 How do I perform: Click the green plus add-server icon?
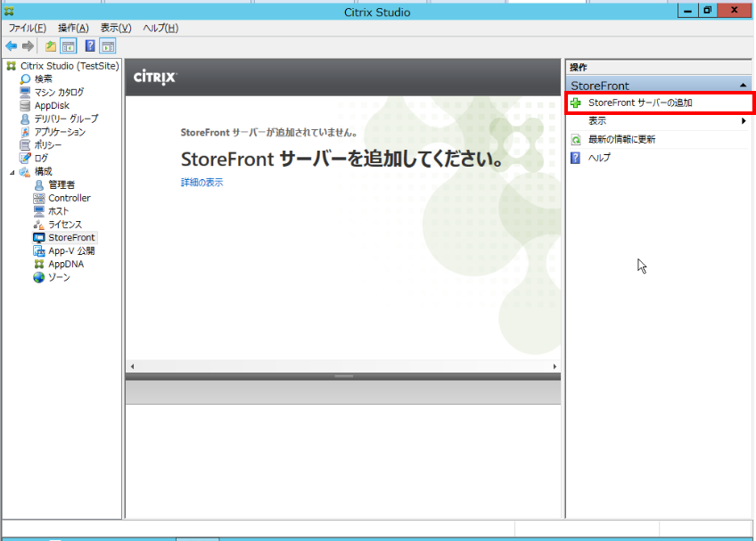click(576, 102)
